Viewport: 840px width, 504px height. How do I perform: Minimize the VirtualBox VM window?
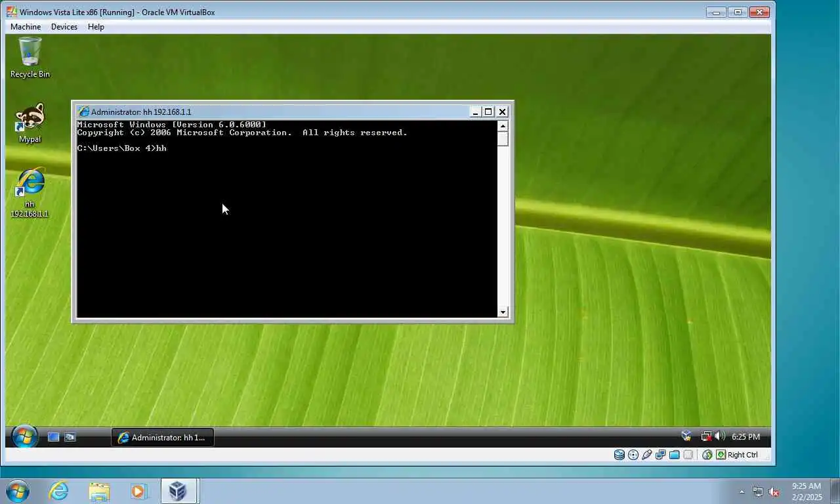coord(715,12)
